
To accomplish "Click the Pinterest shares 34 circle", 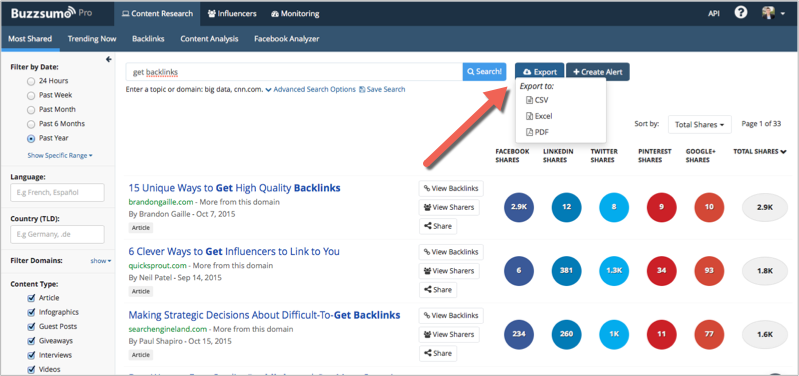I will pos(661,271).
